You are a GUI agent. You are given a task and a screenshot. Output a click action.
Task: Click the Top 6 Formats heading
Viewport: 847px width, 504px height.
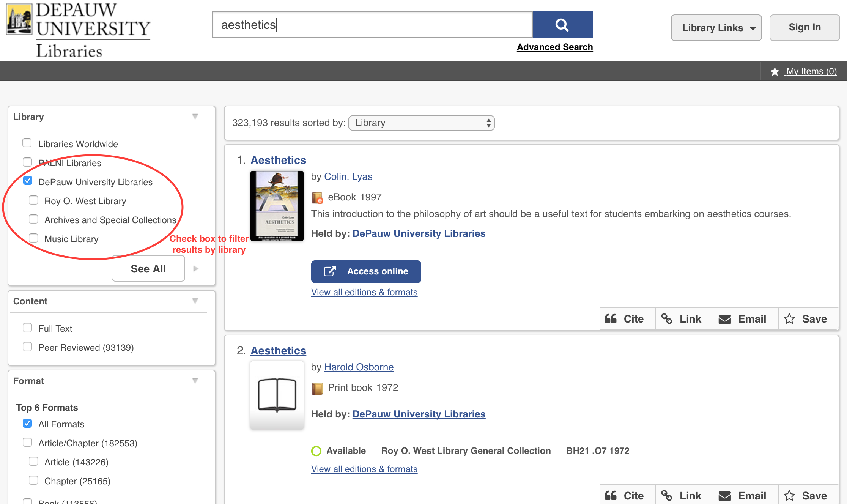[x=47, y=408]
